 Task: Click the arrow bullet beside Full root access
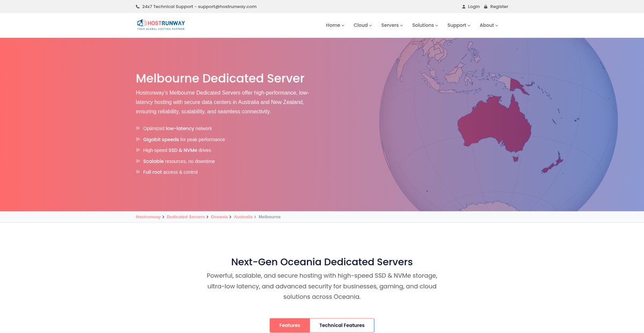(x=138, y=172)
